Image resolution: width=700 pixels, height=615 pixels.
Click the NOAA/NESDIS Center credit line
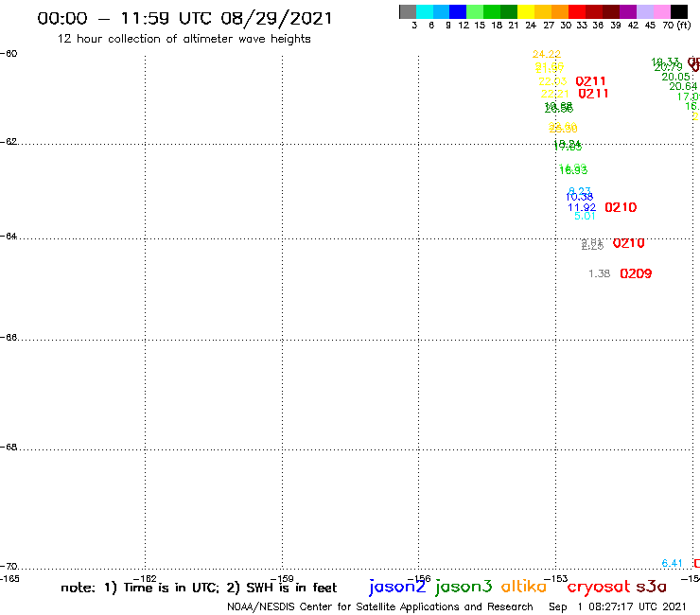[x=380, y=606]
